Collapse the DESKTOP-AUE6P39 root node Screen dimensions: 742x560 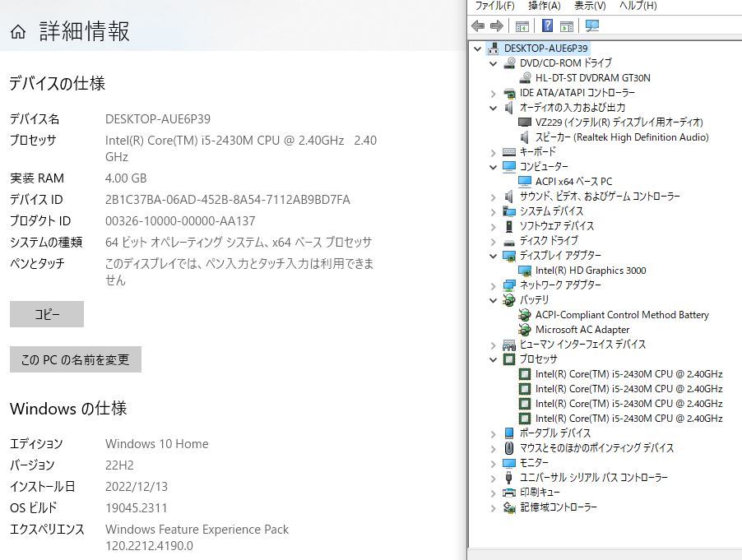[477, 49]
